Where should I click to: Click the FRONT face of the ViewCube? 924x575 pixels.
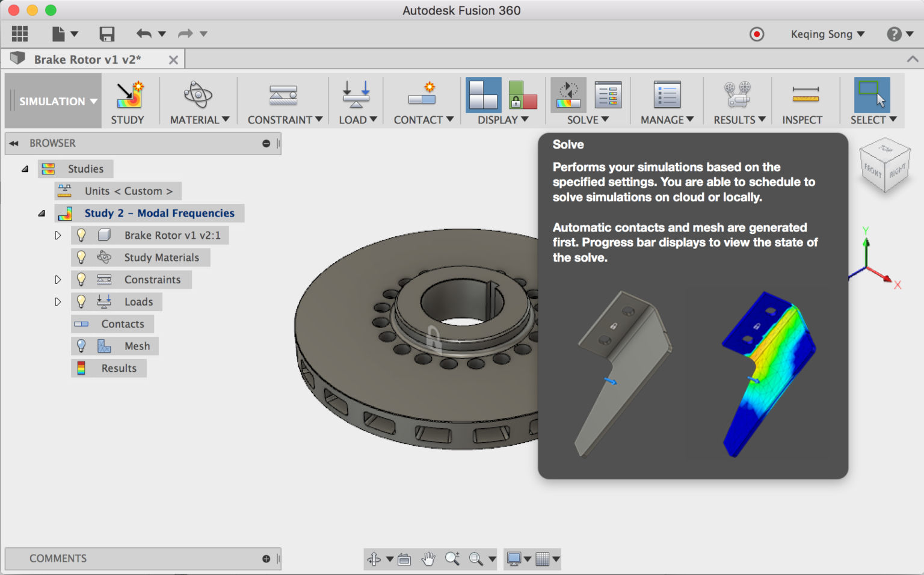click(873, 170)
